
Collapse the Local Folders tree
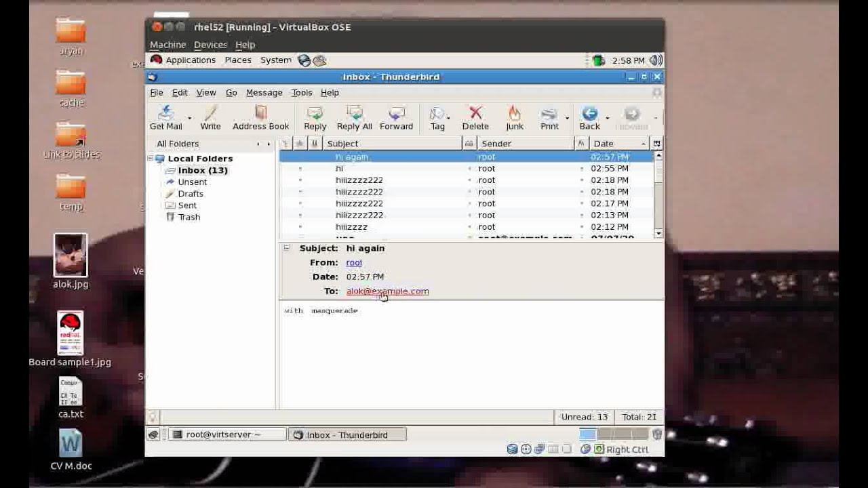tap(151, 159)
